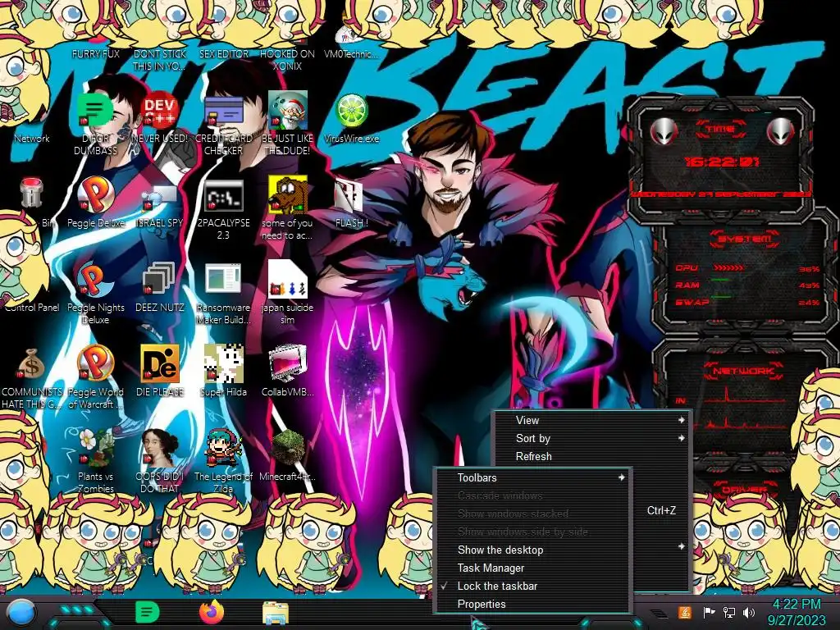Open the OOPS DID I DO THAT portrait icon
The image size is (840, 630).
pos(159,449)
